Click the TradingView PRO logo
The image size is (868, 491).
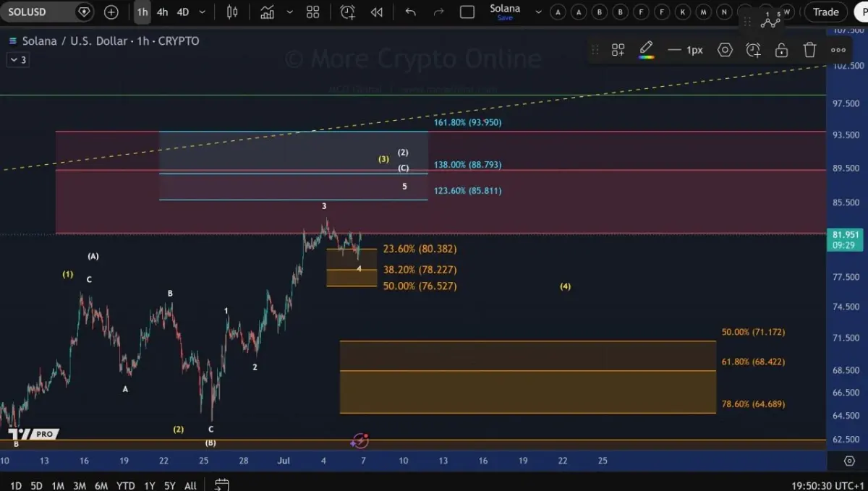(33, 434)
